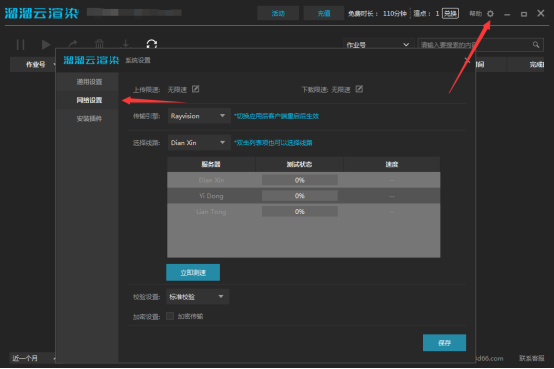Open the 标准校验 verification dropdown

point(198,297)
